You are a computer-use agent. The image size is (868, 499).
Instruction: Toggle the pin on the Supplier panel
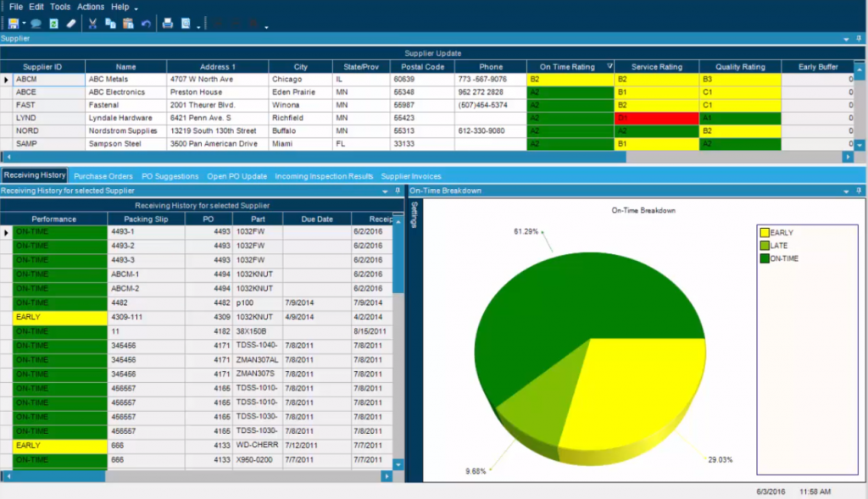pyautogui.click(x=857, y=38)
